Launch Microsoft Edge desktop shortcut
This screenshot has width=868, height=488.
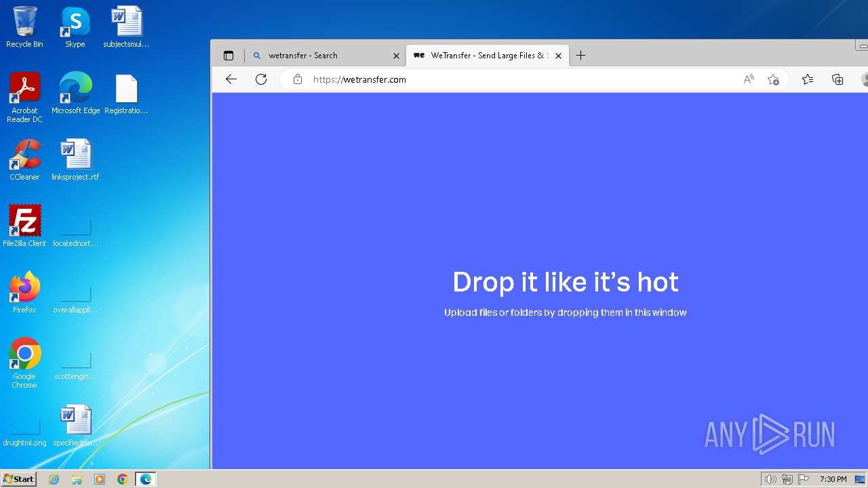point(75,94)
